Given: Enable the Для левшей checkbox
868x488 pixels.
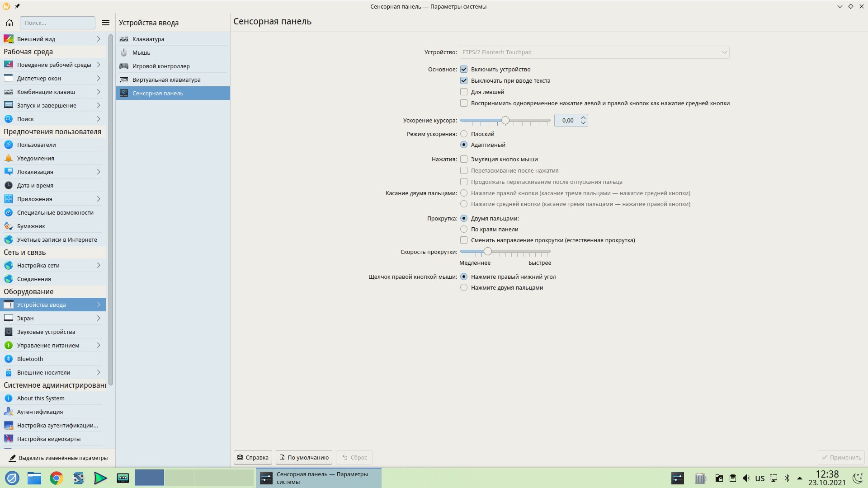Looking at the screenshot, I should [464, 92].
